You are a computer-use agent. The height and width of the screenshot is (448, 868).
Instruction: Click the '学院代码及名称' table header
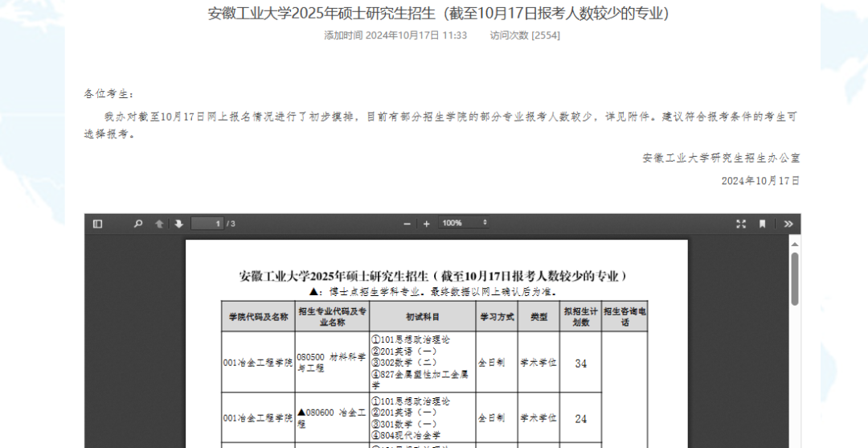(259, 317)
